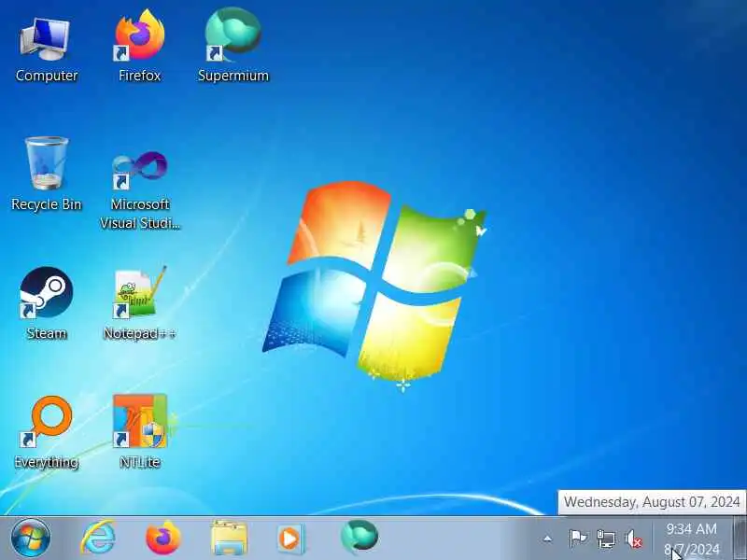Screen dimensions: 747x560
Task: Launch Internet Explorer from the taskbar
Action: tap(98, 539)
